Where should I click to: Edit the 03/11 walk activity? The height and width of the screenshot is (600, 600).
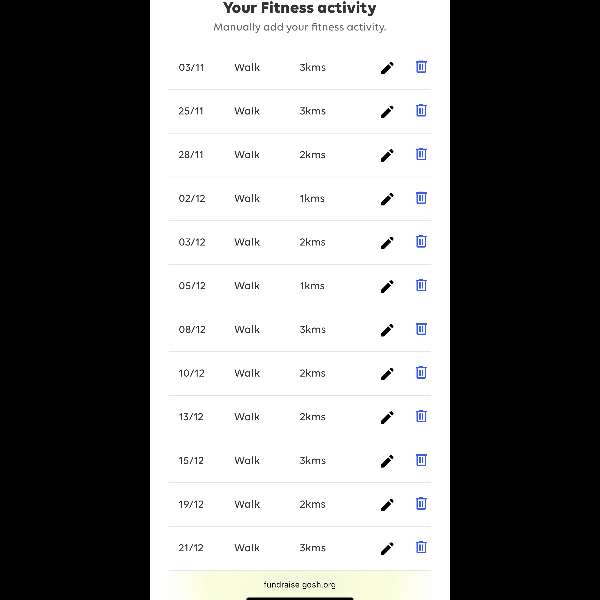click(387, 68)
